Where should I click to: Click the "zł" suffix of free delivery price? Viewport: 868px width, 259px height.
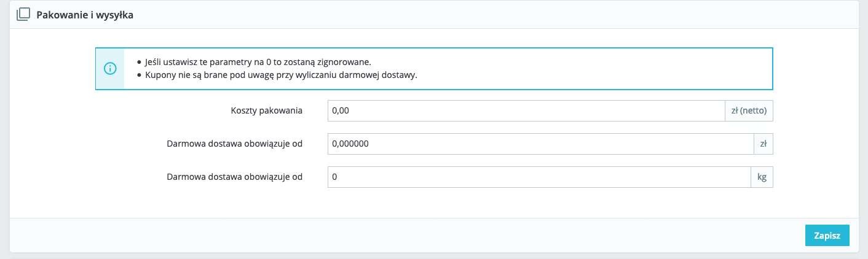(763, 144)
